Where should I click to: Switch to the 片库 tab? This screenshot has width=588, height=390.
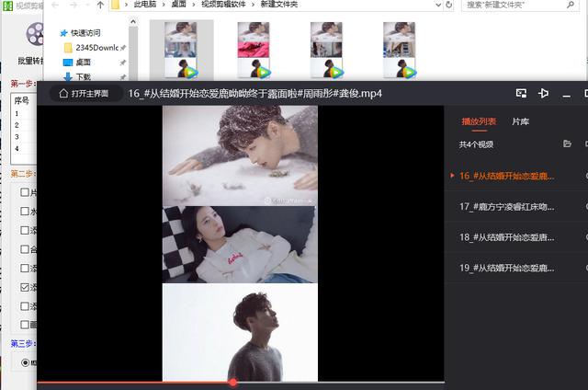pos(521,121)
